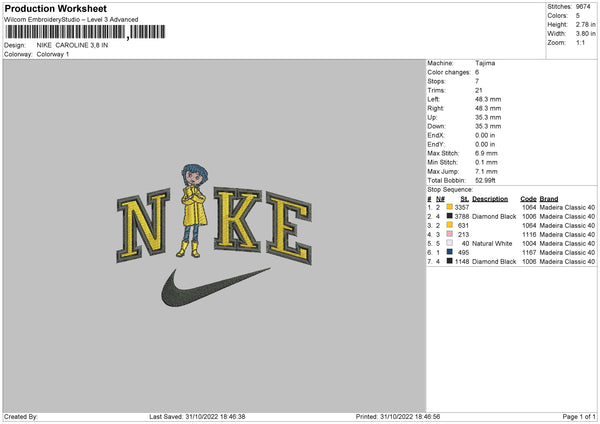Click the 'Description' column header

(490, 199)
